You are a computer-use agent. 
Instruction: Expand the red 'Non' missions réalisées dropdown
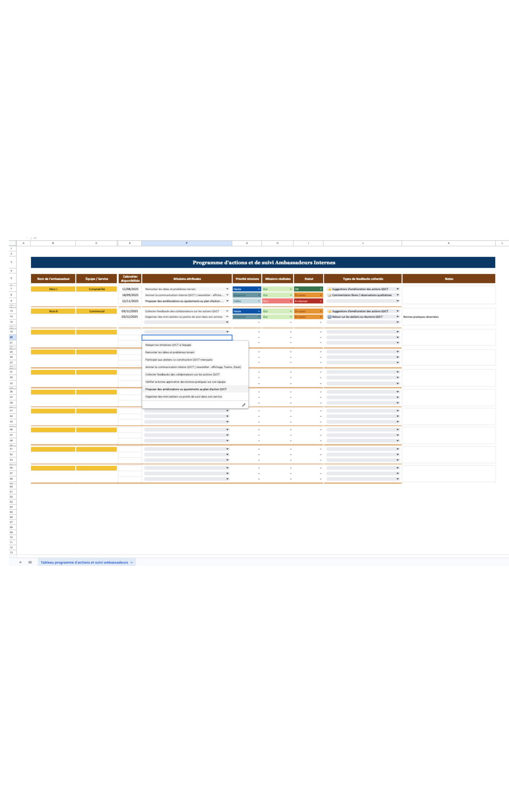pos(291,301)
